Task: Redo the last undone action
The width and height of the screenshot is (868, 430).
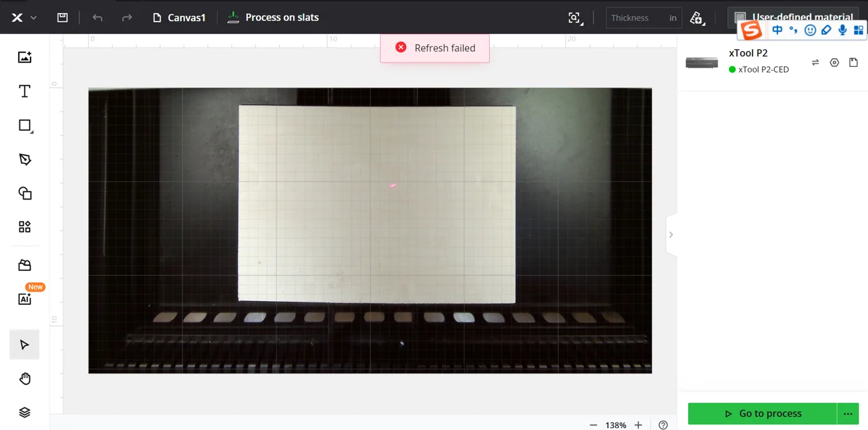Action: click(126, 17)
